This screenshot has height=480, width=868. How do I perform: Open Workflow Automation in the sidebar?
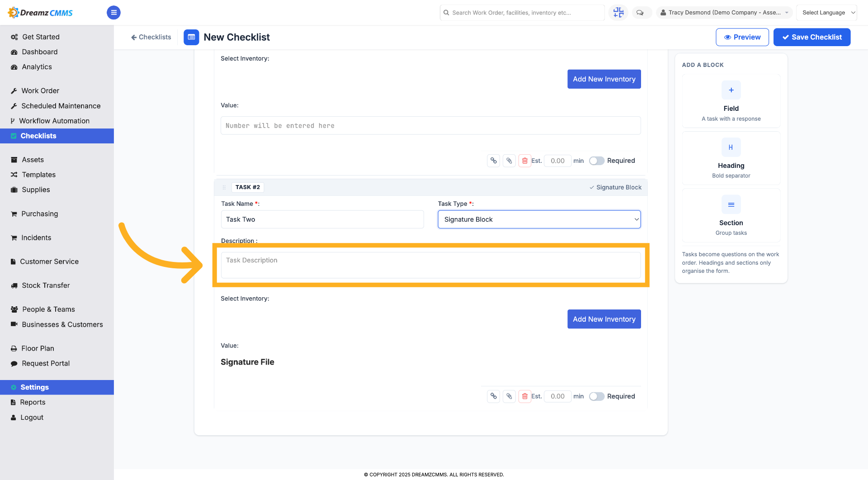tap(54, 121)
